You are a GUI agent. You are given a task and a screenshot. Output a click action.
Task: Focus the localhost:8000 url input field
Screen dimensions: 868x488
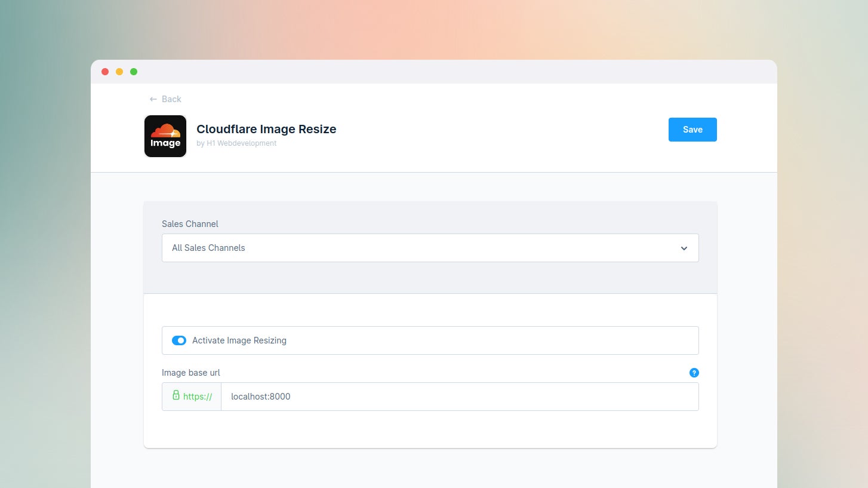point(460,397)
